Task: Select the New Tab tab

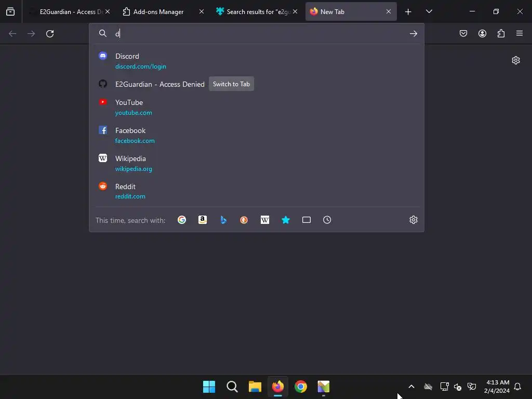Action: [x=351, y=11]
